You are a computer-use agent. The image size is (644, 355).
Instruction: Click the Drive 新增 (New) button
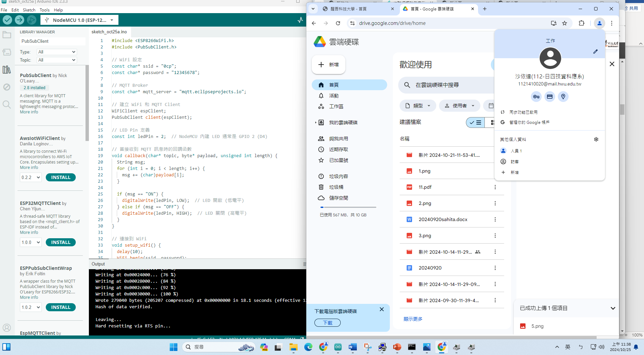tap(329, 65)
